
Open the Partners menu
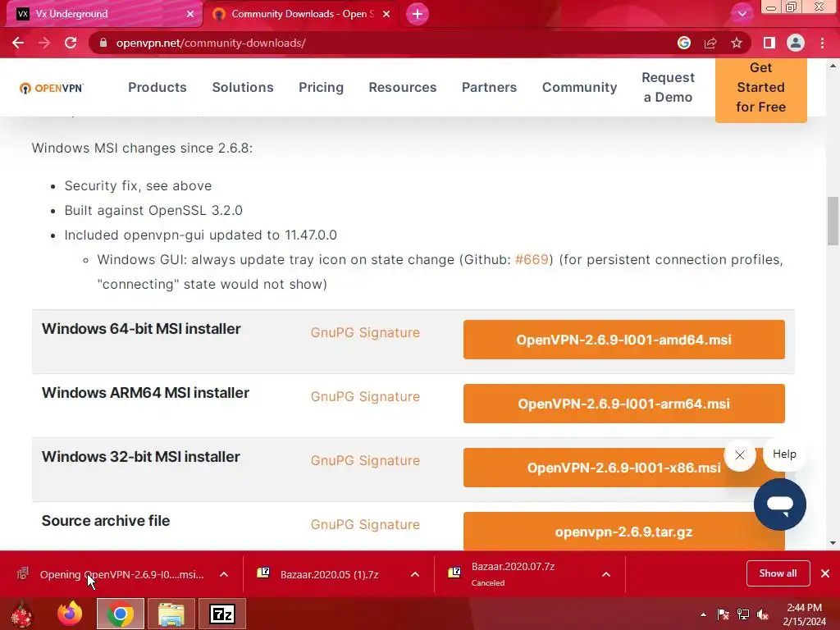[x=489, y=87]
